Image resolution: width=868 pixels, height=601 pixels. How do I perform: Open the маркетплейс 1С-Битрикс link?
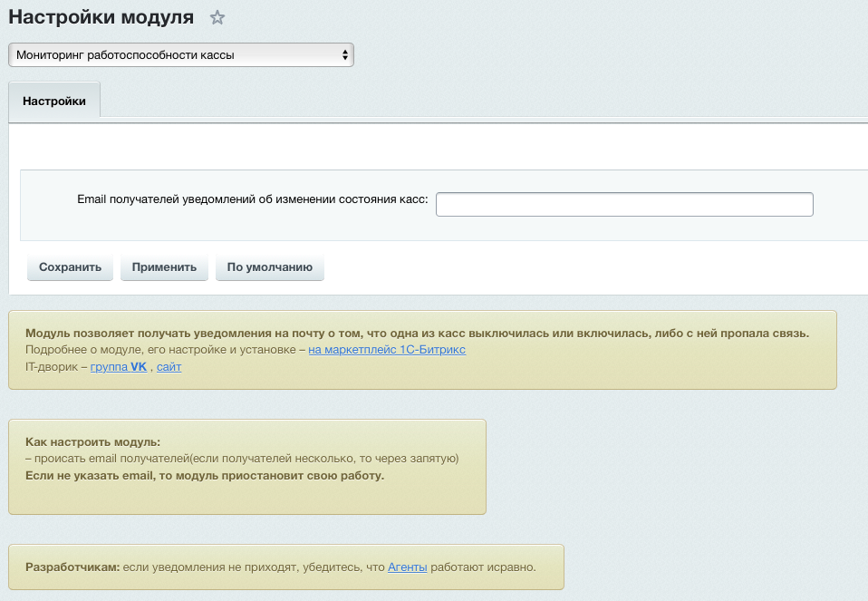pyautogui.click(x=387, y=350)
